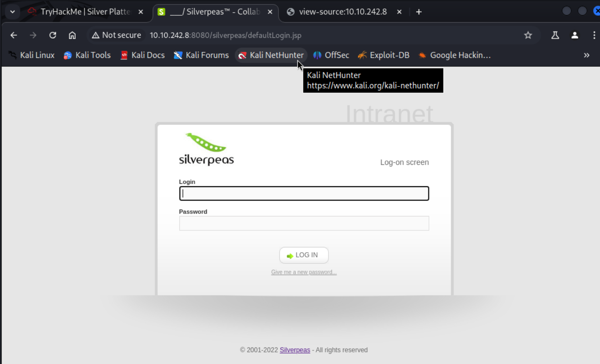This screenshot has height=364, width=600.
Task: Click the Silverpeas pea pod logo
Action: 206,149
